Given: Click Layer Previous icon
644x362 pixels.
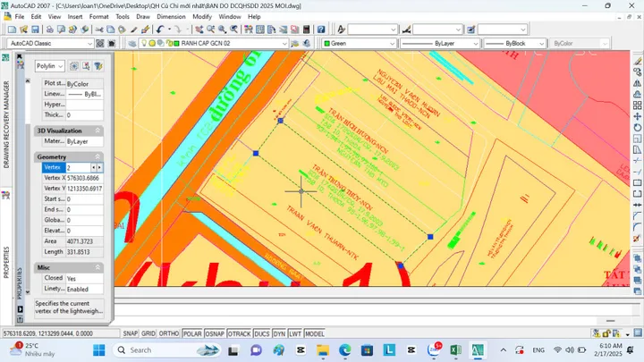Looking at the screenshot, I should tap(307, 43).
